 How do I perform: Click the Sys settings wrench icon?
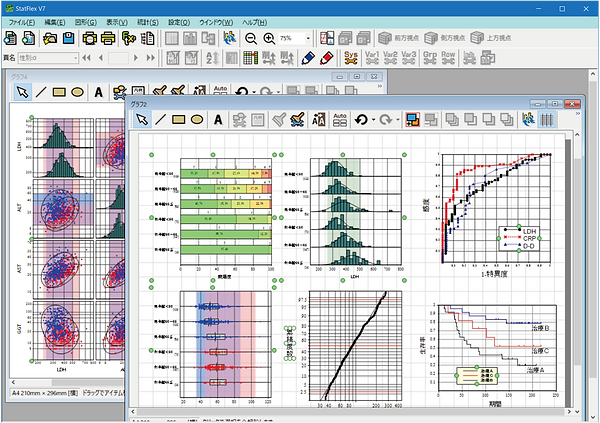[x=351, y=58]
